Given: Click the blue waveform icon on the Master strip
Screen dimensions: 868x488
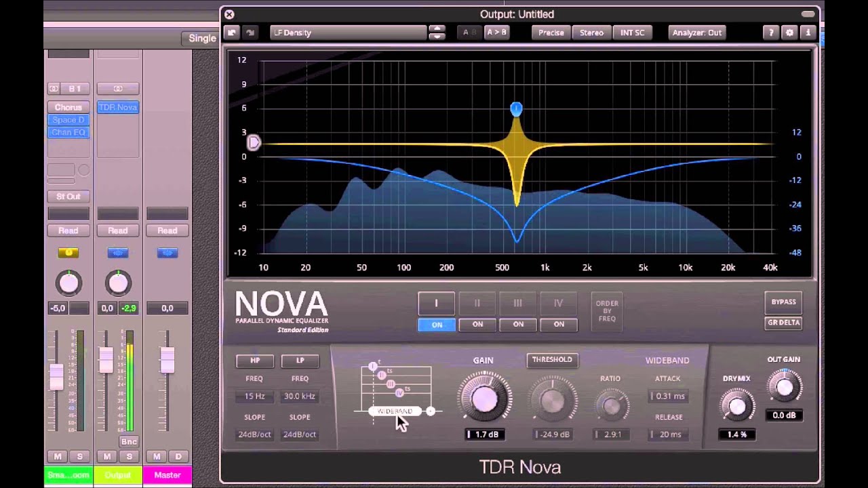Looking at the screenshot, I should 167,253.
